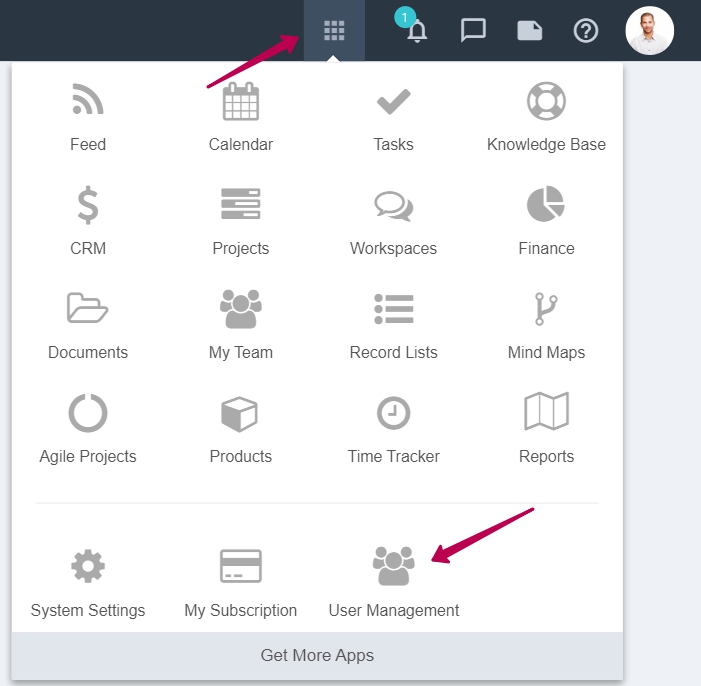Open the sticky notes icon in header
701x686 pixels.
click(x=530, y=31)
